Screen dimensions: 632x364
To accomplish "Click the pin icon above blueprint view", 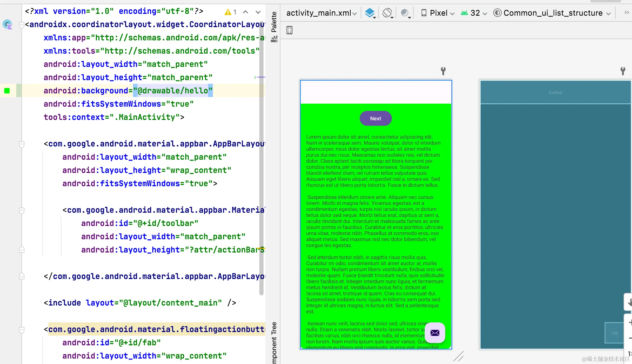I will click(623, 71).
